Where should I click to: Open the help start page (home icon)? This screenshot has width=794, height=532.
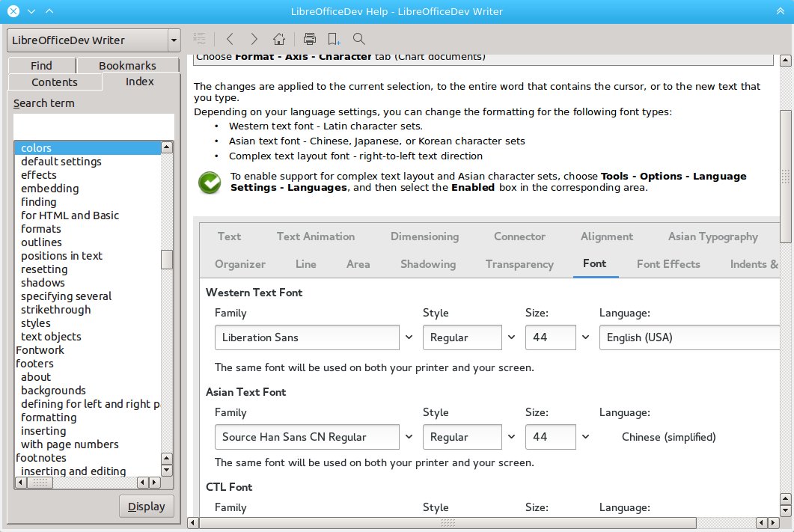(x=279, y=38)
